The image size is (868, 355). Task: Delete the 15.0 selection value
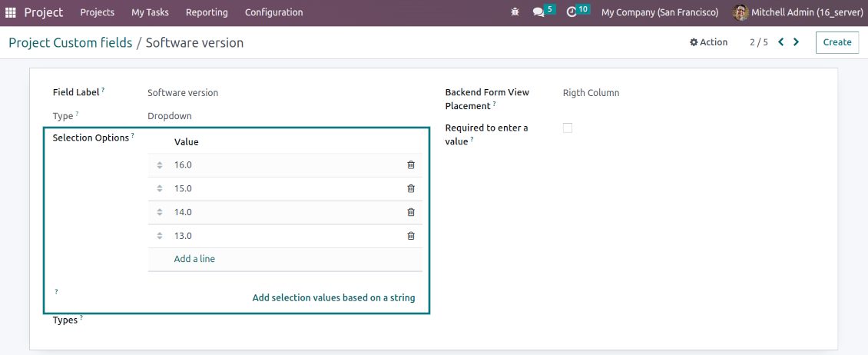coord(411,189)
